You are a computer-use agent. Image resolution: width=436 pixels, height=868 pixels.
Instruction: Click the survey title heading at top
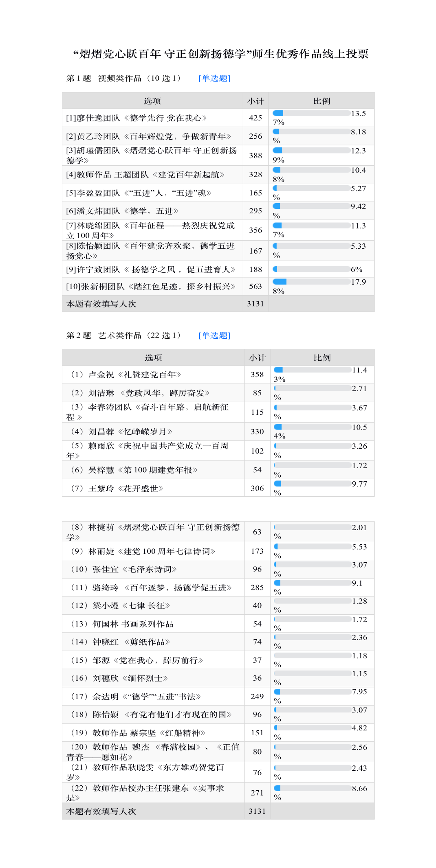pos(220,54)
